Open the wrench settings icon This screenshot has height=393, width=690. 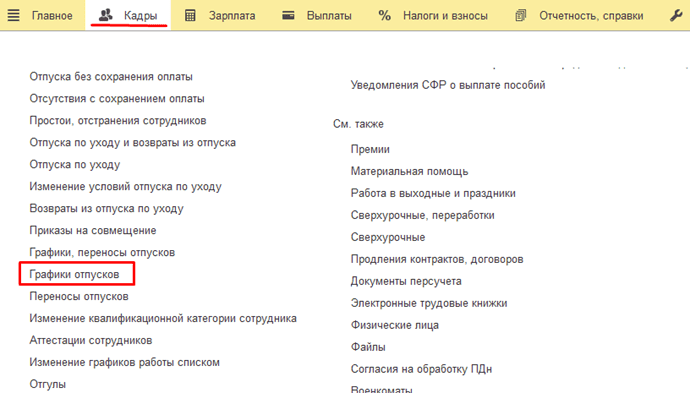676,15
